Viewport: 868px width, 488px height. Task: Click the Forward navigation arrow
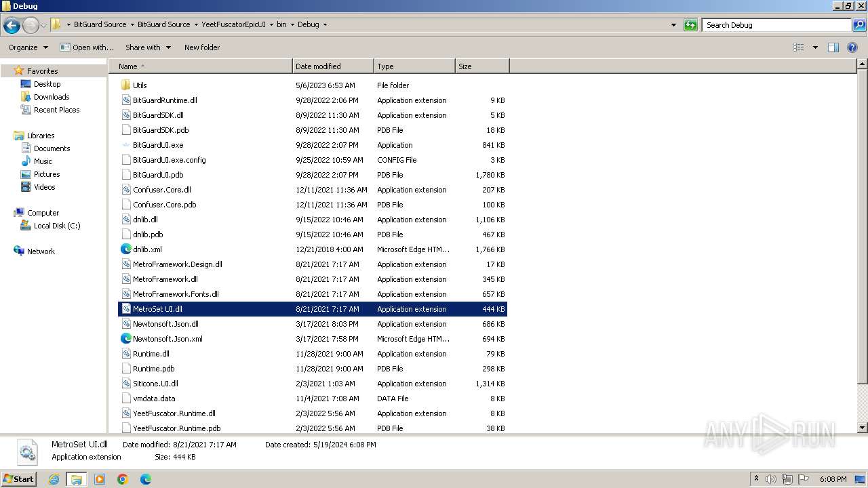point(31,25)
